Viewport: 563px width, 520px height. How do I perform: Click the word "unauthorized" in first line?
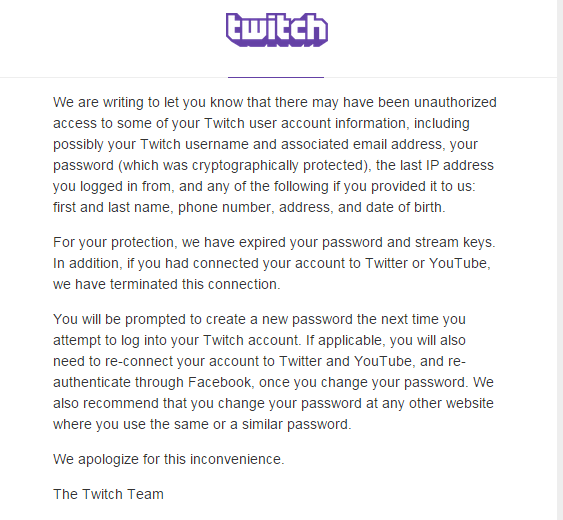pos(455,102)
